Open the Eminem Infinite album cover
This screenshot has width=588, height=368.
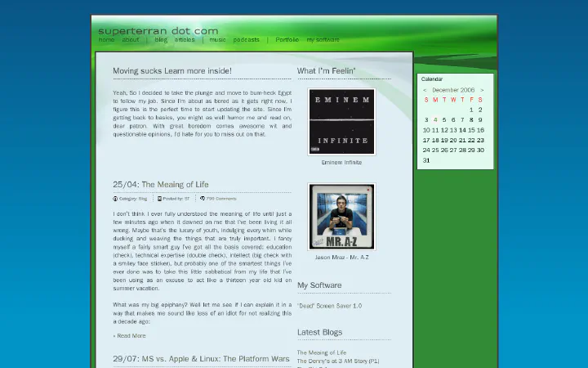point(341,122)
